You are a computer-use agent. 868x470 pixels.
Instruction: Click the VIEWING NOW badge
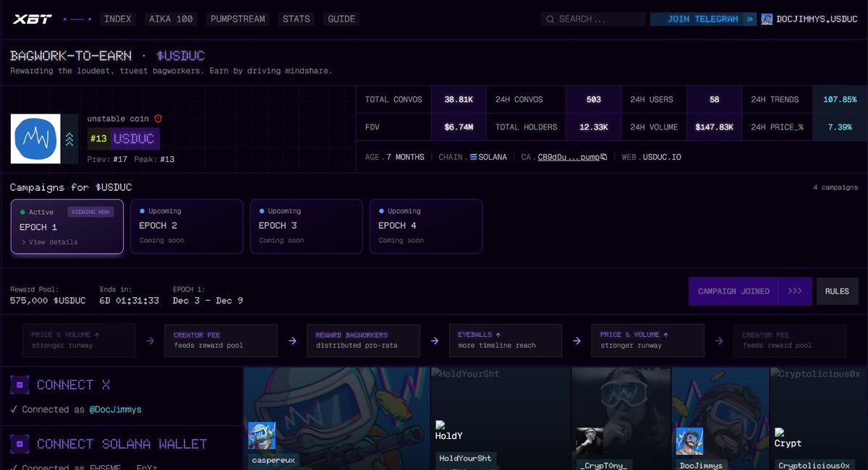point(91,212)
